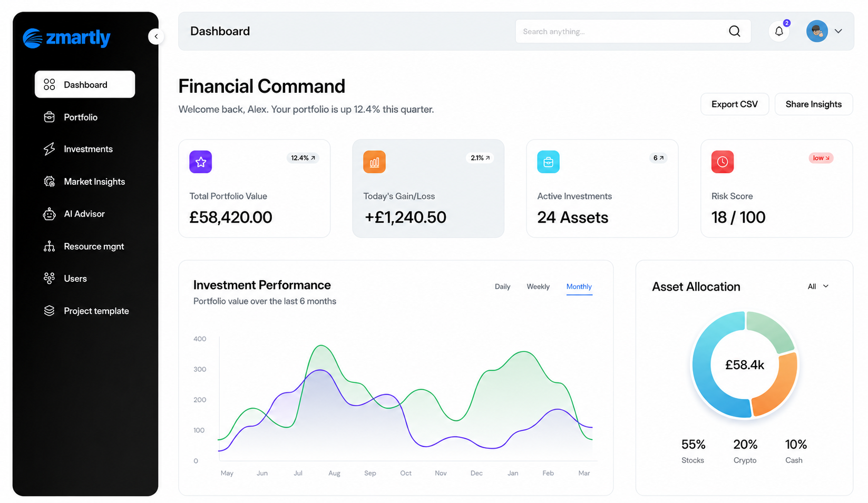Click the Resource mgnt hierarchy icon
The width and height of the screenshot is (868, 503).
(x=49, y=246)
